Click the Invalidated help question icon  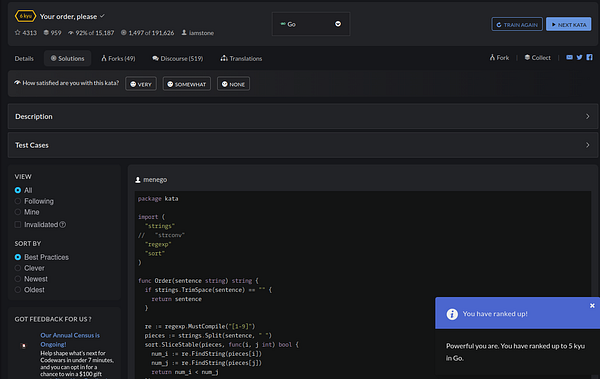[x=62, y=225]
